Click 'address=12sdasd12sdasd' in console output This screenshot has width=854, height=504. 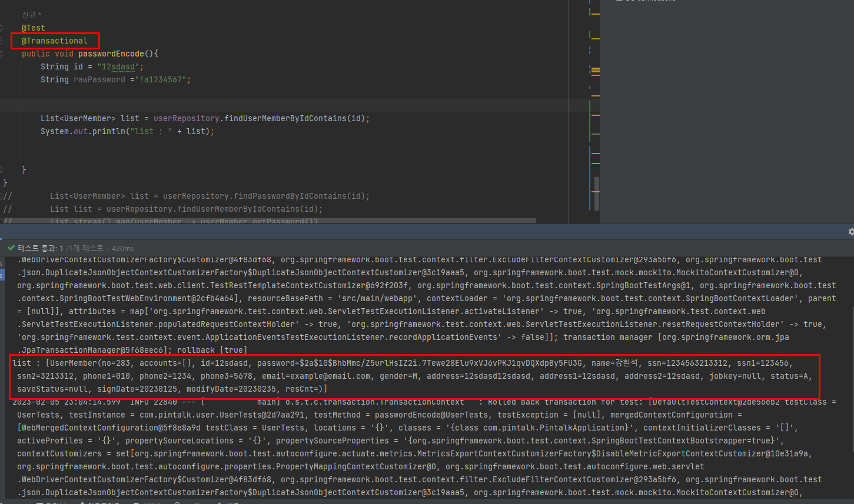click(x=478, y=376)
